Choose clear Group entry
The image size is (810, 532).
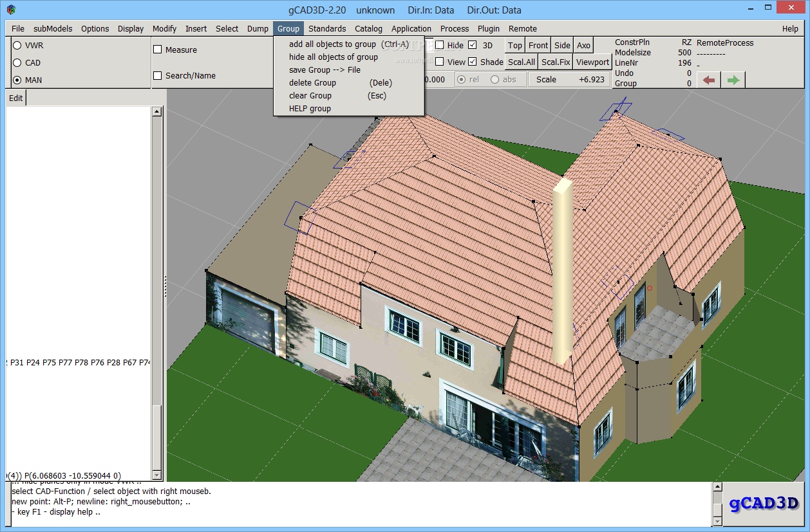[348, 96]
